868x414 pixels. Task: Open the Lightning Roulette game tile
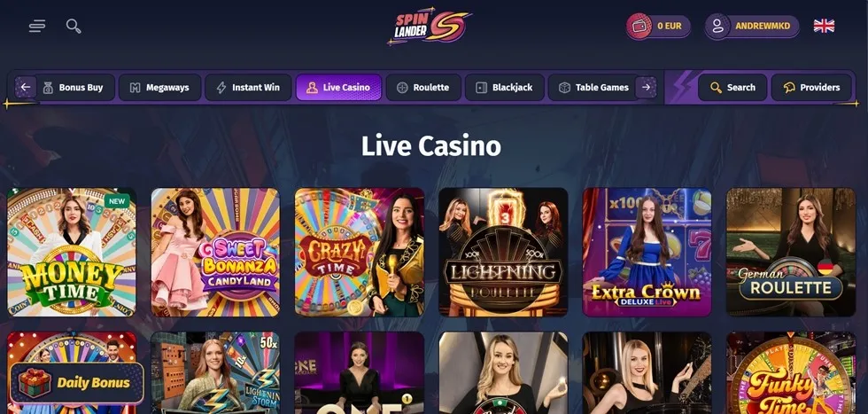503,252
